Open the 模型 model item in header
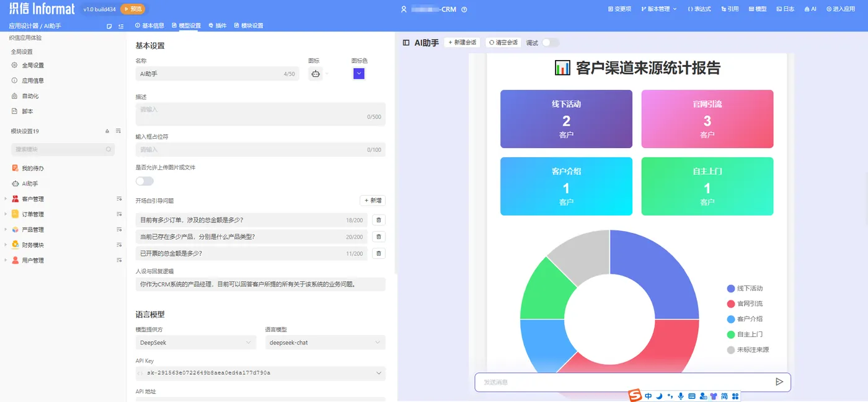 coord(758,9)
